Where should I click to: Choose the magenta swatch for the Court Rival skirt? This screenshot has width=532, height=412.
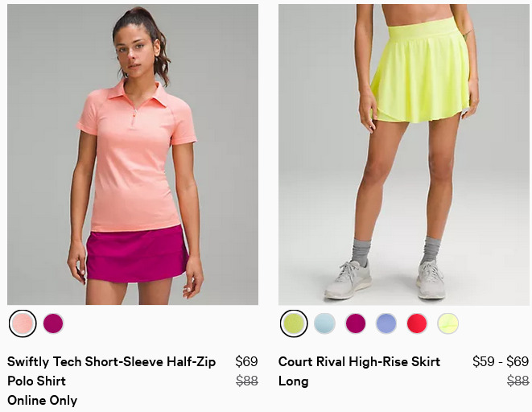coord(356,323)
